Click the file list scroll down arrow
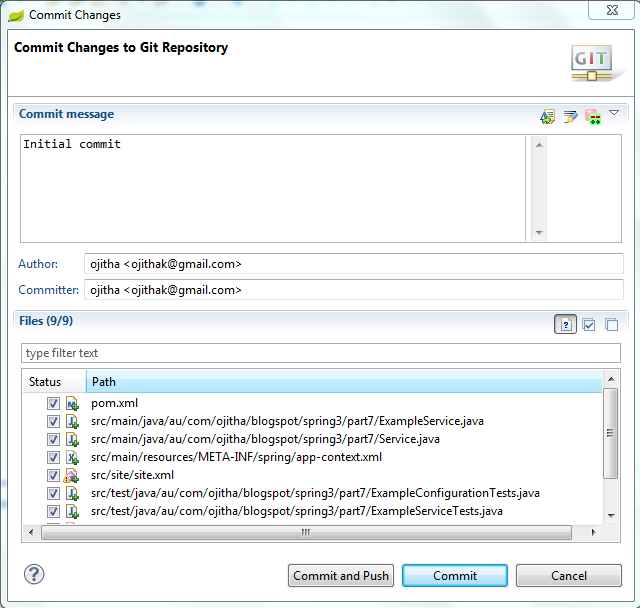 point(611,515)
